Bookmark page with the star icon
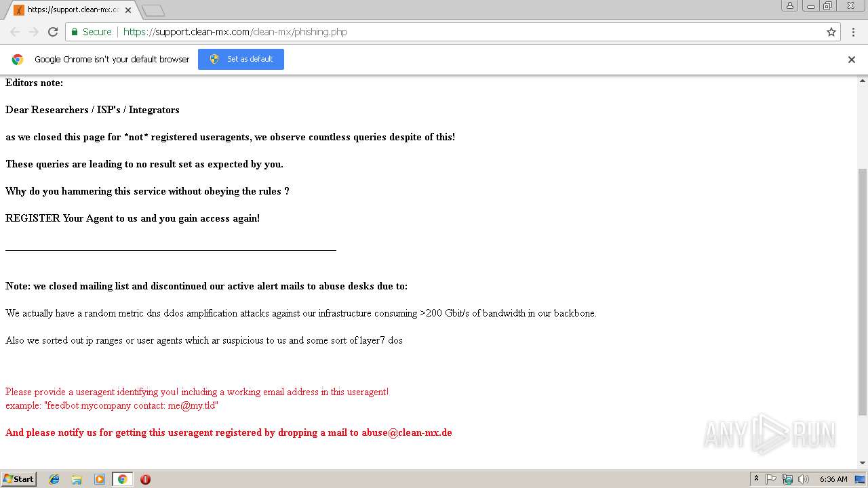 (x=831, y=32)
